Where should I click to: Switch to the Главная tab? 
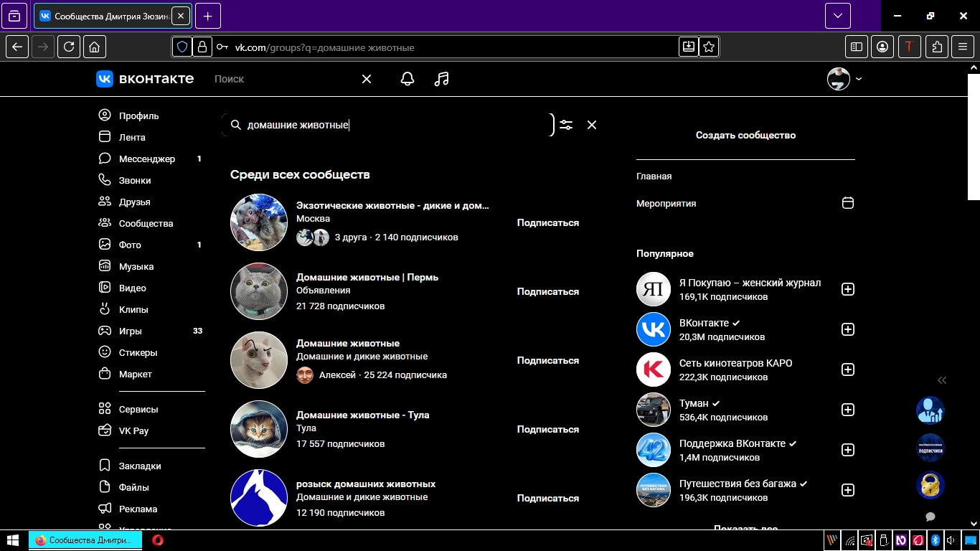point(653,176)
